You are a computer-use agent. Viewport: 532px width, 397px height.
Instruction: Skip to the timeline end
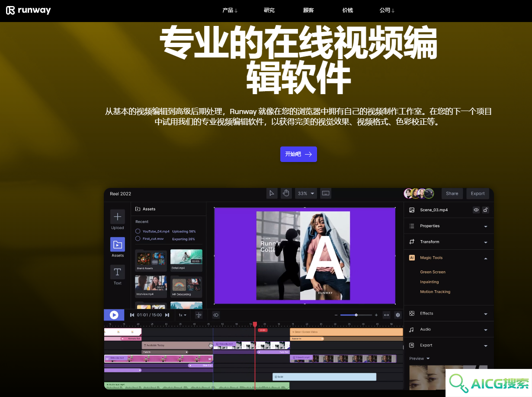click(x=167, y=315)
